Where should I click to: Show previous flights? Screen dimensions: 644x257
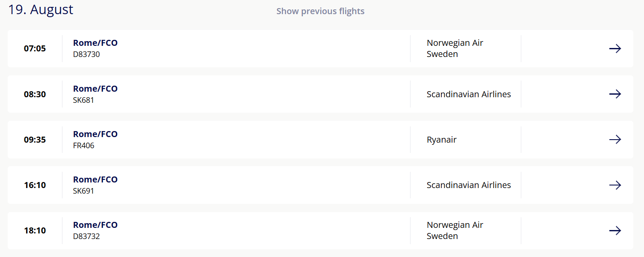point(320,11)
